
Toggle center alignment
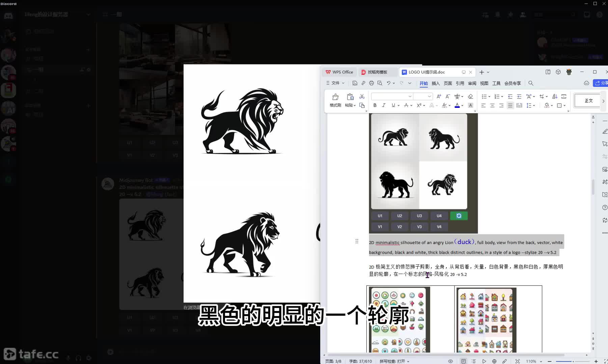(492, 105)
